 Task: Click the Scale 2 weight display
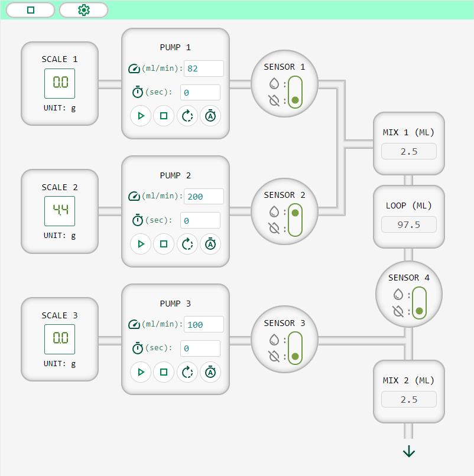click(60, 211)
